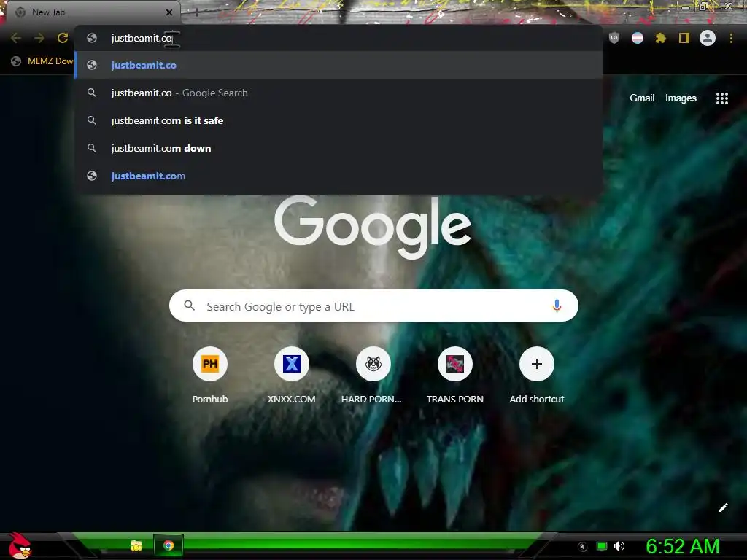Open a new tab with plus button
Screen dimensions: 747x560
pyautogui.click(x=196, y=12)
